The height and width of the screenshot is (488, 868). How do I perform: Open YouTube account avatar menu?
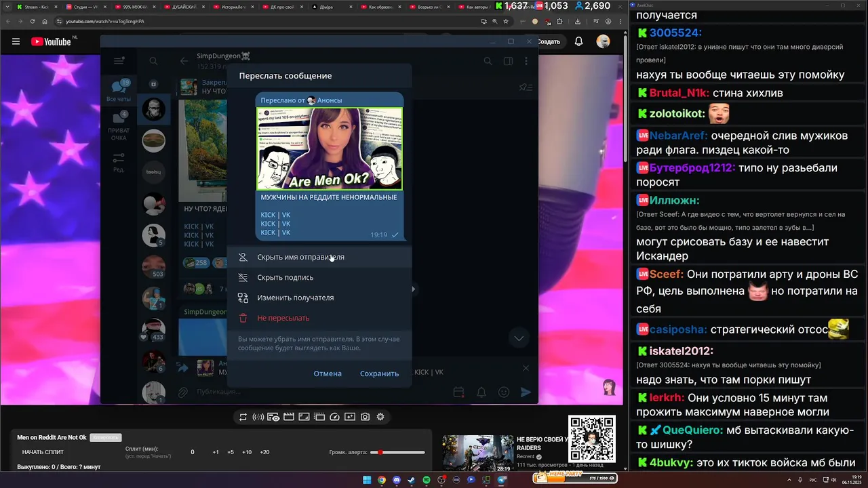[x=603, y=41]
